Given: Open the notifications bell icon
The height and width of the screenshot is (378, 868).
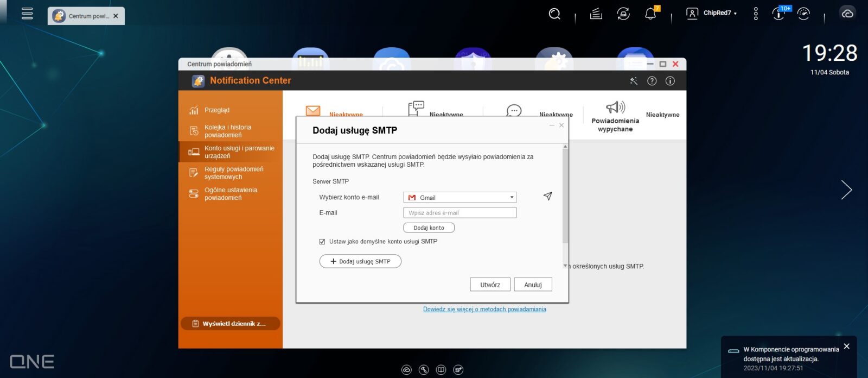Looking at the screenshot, I should (x=650, y=14).
